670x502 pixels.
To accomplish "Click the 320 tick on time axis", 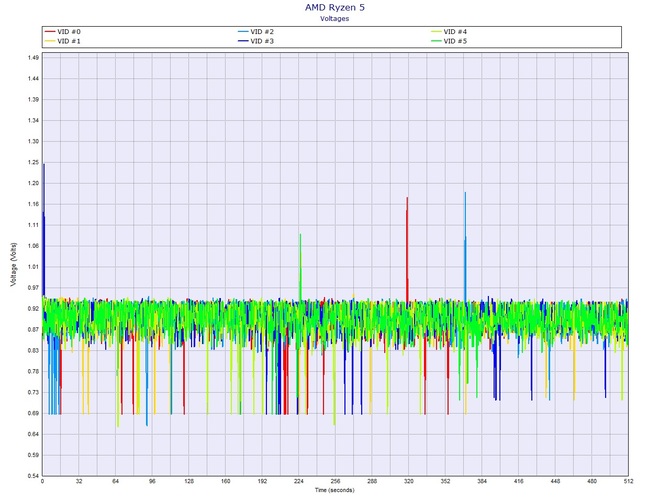I will (408, 481).
